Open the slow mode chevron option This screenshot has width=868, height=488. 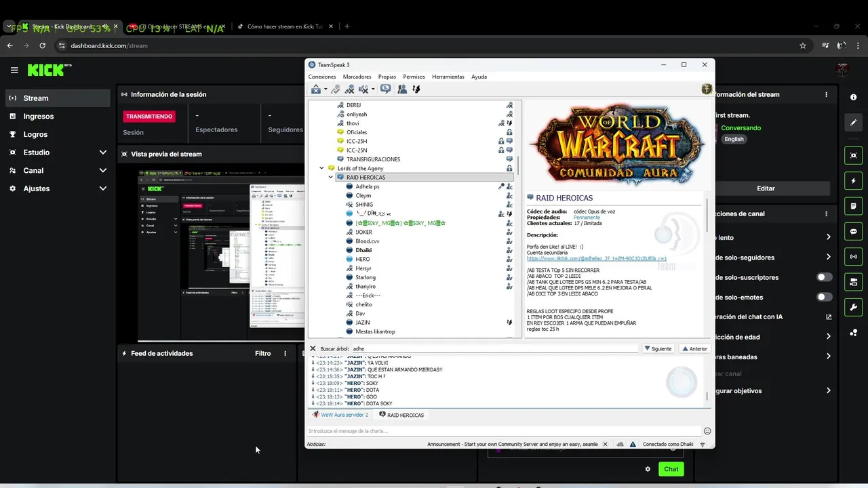(x=828, y=237)
